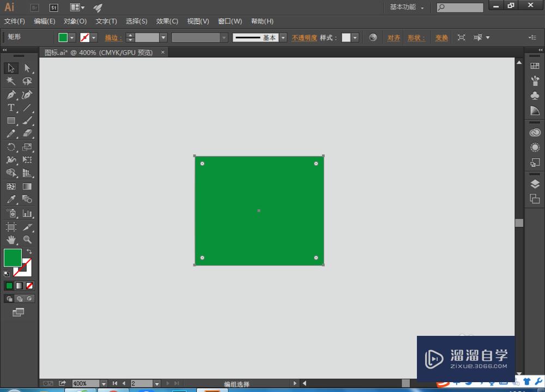Select the Pen tool
Screen dimensions: 545x392
pos(11,95)
